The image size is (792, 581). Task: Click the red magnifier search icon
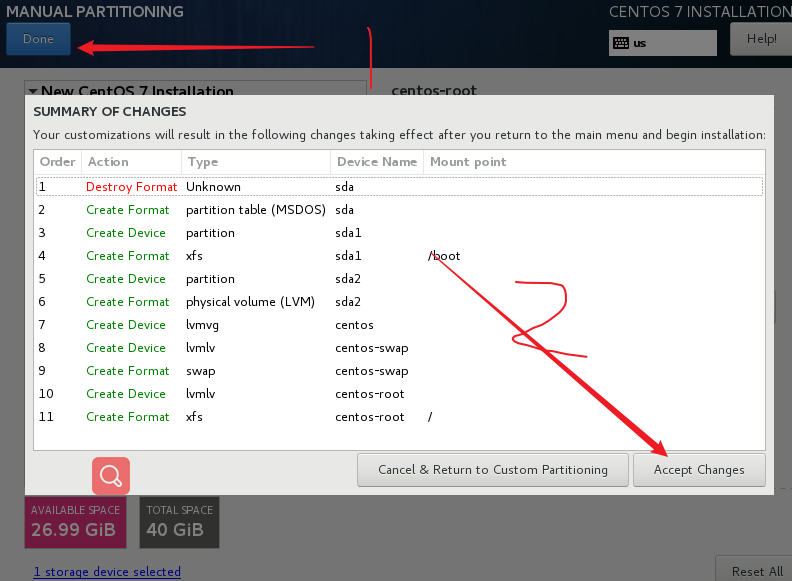(111, 476)
